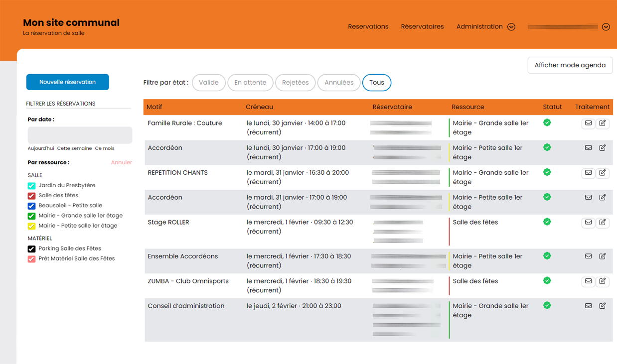
Task: Click the Cette semaine date shortcut
Action: click(x=74, y=148)
